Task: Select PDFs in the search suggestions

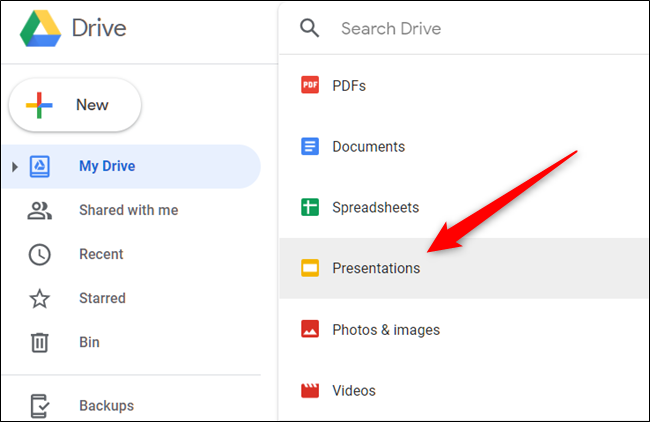Action: pos(349,86)
